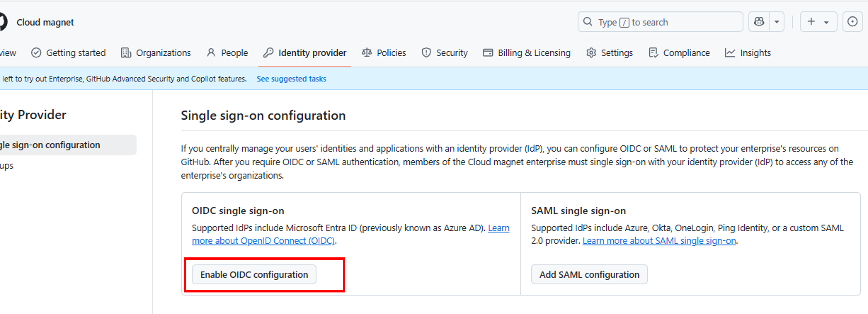Click the OIDC single sign-on heading

click(238, 211)
